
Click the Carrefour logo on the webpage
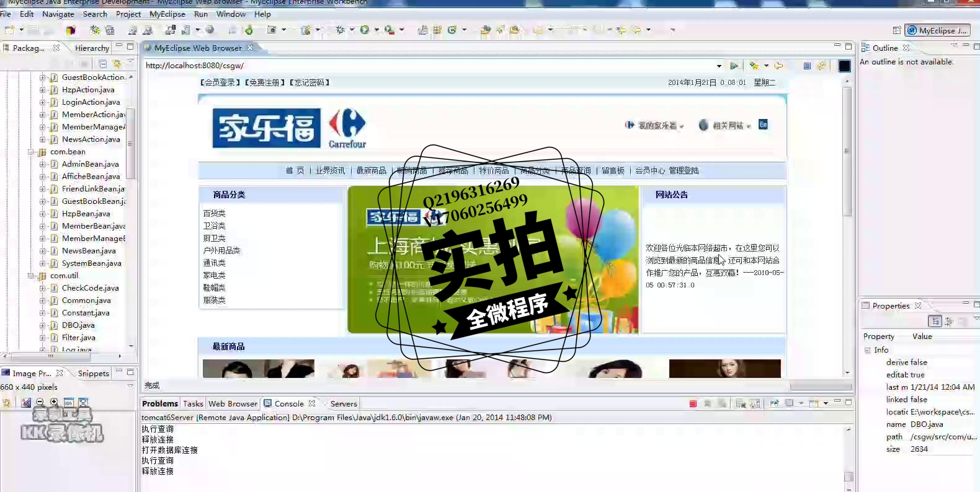pos(347,128)
